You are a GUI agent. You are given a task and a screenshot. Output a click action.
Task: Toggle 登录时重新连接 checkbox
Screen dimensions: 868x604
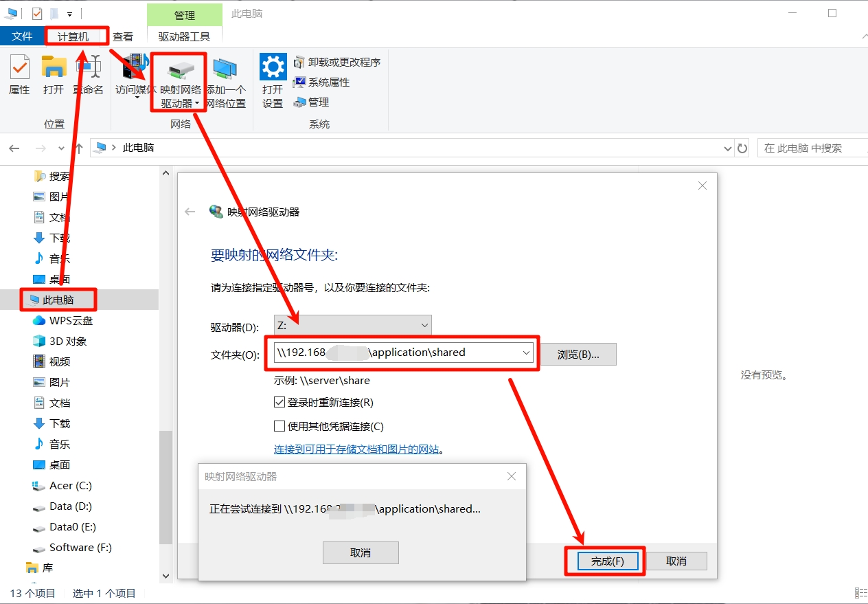click(279, 403)
